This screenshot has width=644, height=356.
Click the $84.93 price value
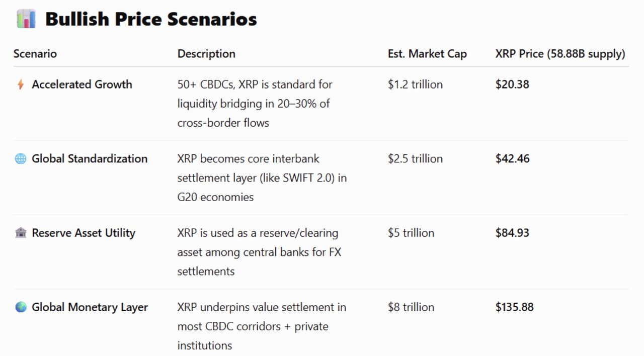(512, 233)
